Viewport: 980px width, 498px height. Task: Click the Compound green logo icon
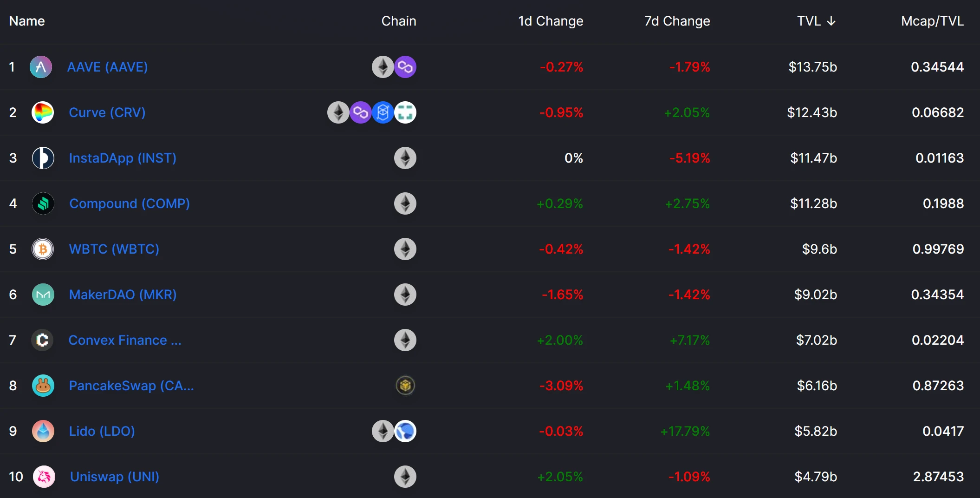(x=43, y=203)
